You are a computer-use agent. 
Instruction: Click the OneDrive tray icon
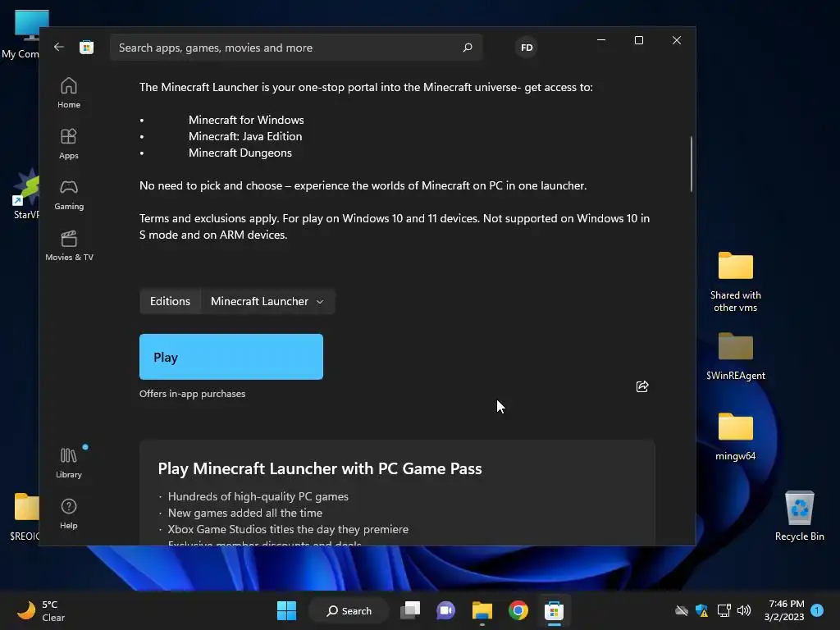click(682, 610)
